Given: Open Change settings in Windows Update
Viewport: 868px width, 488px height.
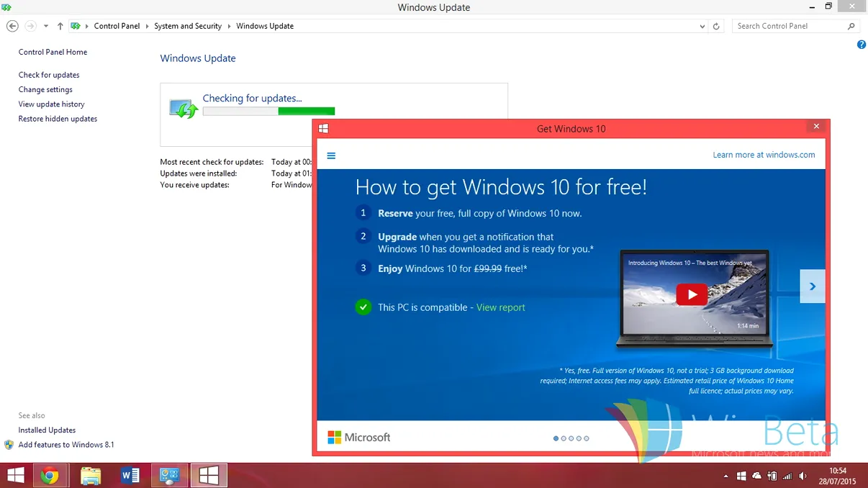Looking at the screenshot, I should (x=45, y=89).
